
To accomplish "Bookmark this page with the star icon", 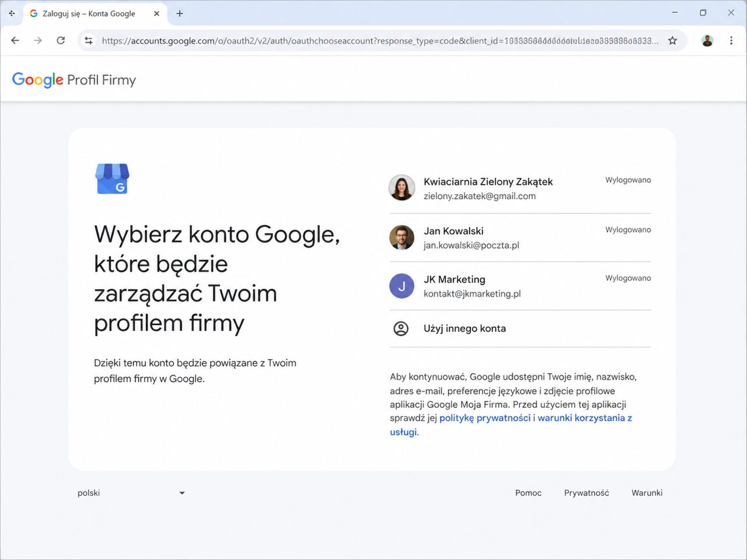I will (x=672, y=40).
